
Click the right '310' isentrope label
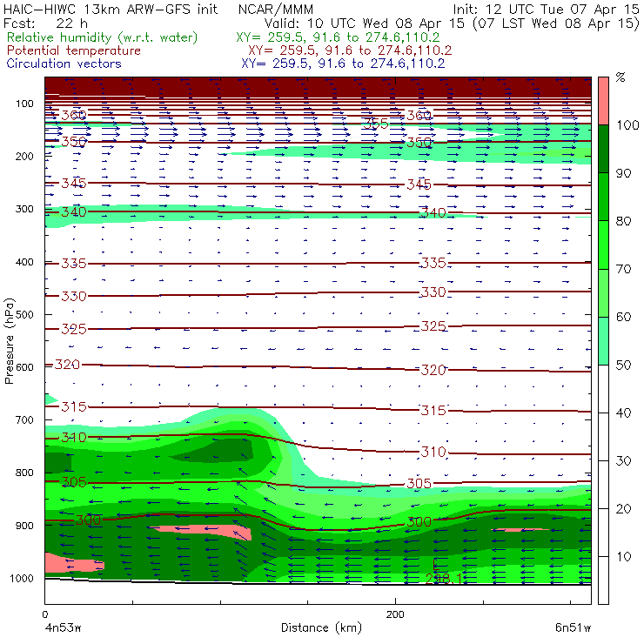click(x=433, y=452)
